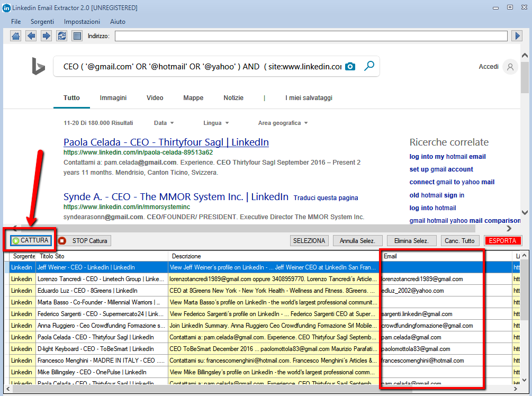Click the Titolo Sito column header
This screenshot has height=396, width=532.
102,256
